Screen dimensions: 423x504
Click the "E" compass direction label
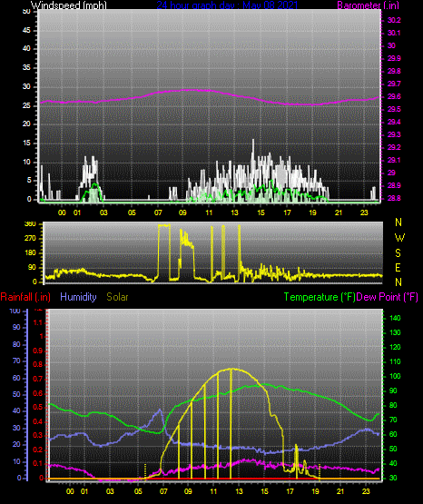398,268
